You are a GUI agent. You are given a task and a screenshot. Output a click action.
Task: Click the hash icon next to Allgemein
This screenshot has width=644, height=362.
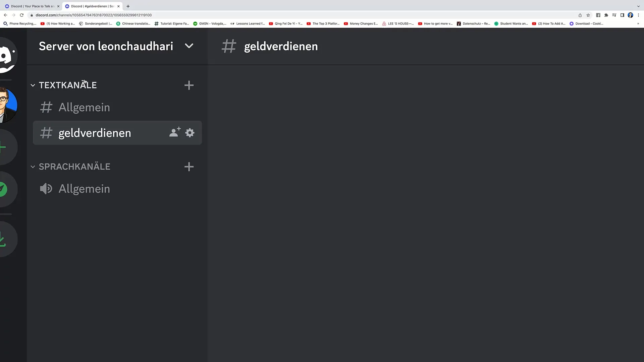pyautogui.click(x=46, y=107)
